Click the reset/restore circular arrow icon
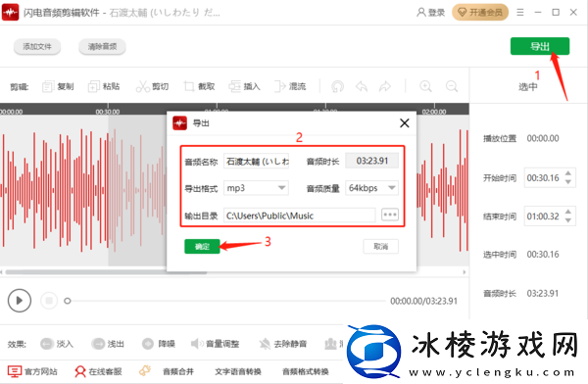Image resolution: width=588 pixels, height=384 pixels. pos(337,86)
